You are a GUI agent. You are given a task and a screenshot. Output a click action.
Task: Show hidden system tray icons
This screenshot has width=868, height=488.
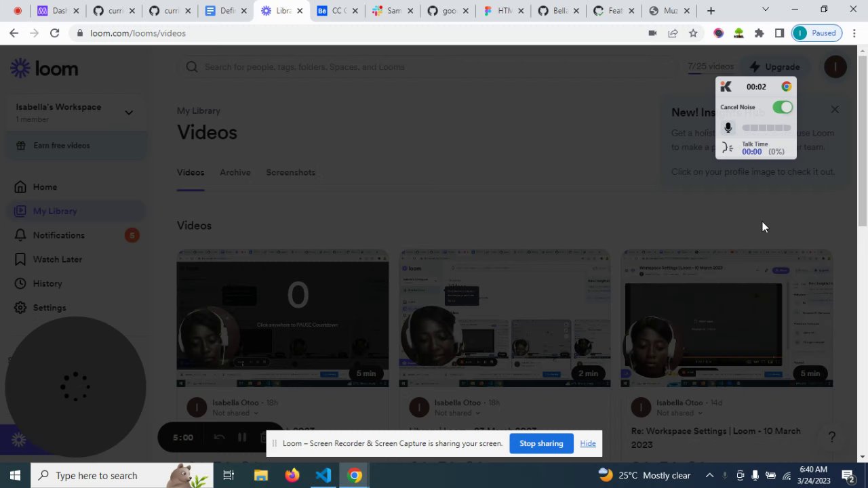coord(709,475)
